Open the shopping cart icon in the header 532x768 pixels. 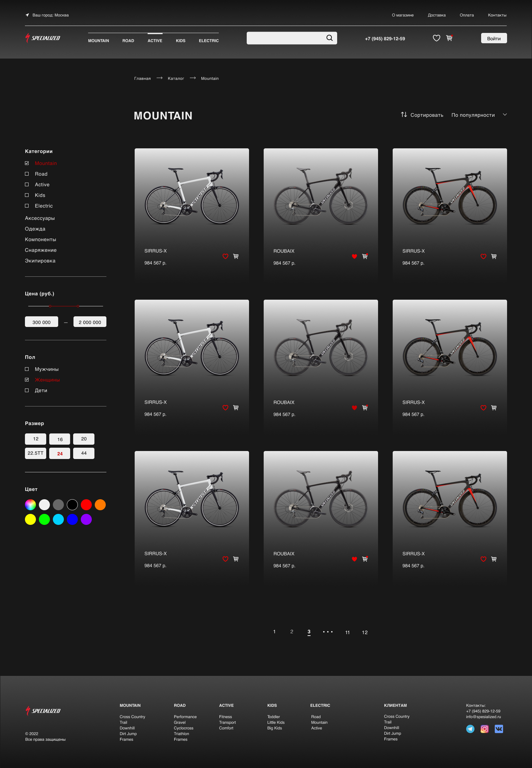[x=449, y=38]
